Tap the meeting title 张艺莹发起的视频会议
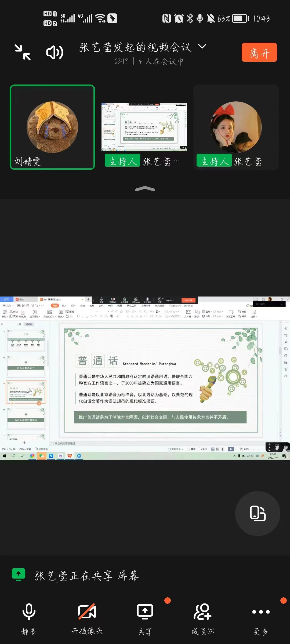This screenshot has height=644, width=290. [x=135, y=47]
